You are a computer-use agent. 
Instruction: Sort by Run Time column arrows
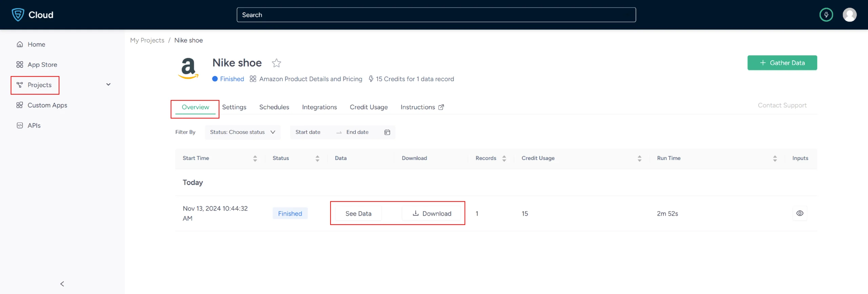(x=775, y=158)
